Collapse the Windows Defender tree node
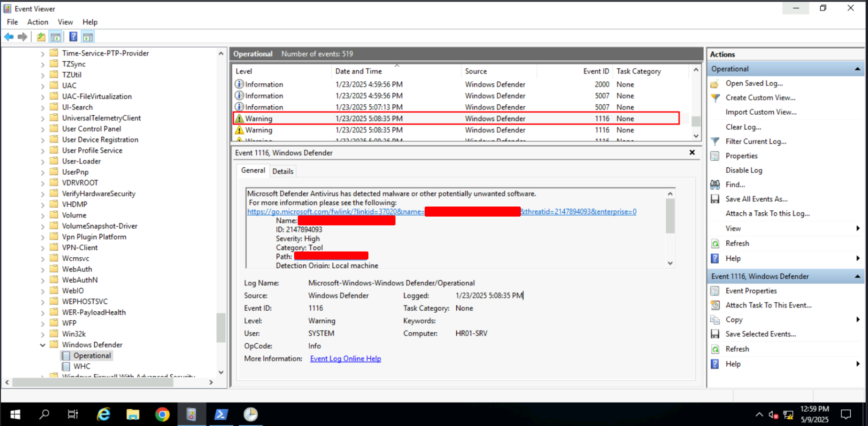This screenshot has width=868, height=426. pos(43,345)
